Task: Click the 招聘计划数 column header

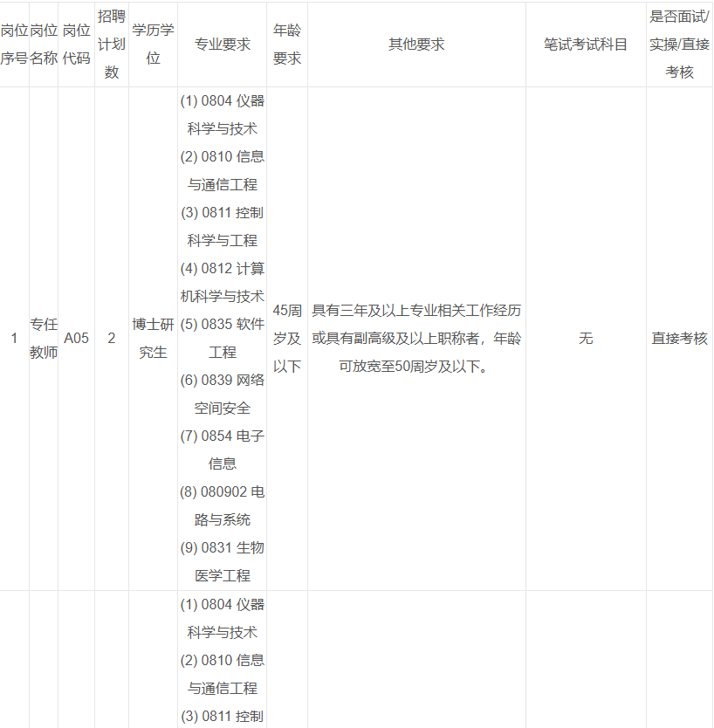Action: tap(111, 45)
